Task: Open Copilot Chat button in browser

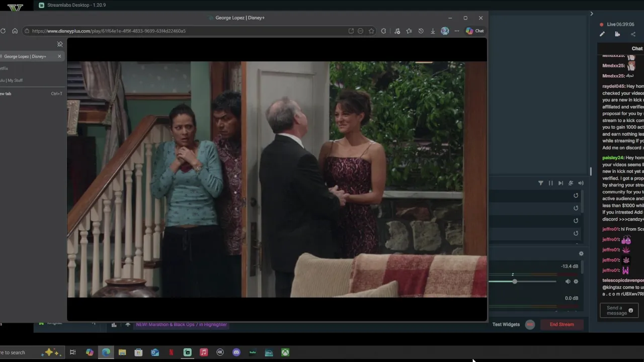Action: [x=474, y=31]
